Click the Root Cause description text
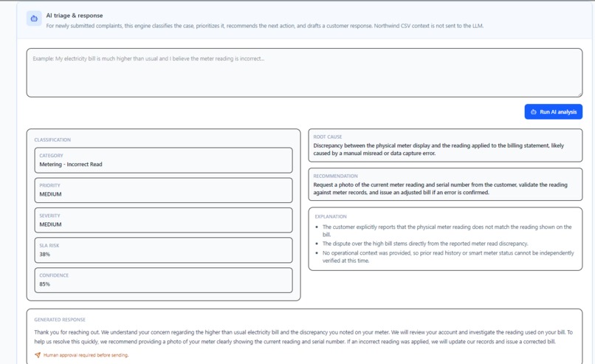The height and width of the screenshot is (364, 595). (x=438, y=149)
